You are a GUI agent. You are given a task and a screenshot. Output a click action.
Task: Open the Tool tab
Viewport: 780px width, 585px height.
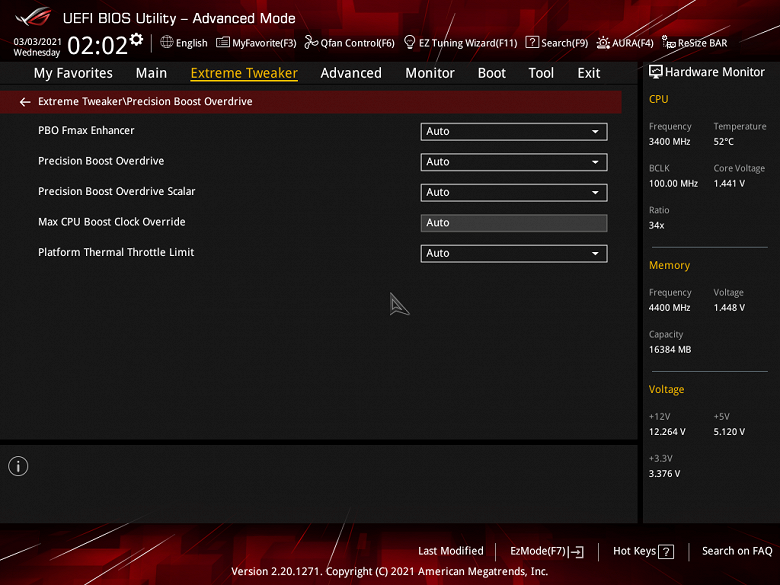[x=541, y=73]
